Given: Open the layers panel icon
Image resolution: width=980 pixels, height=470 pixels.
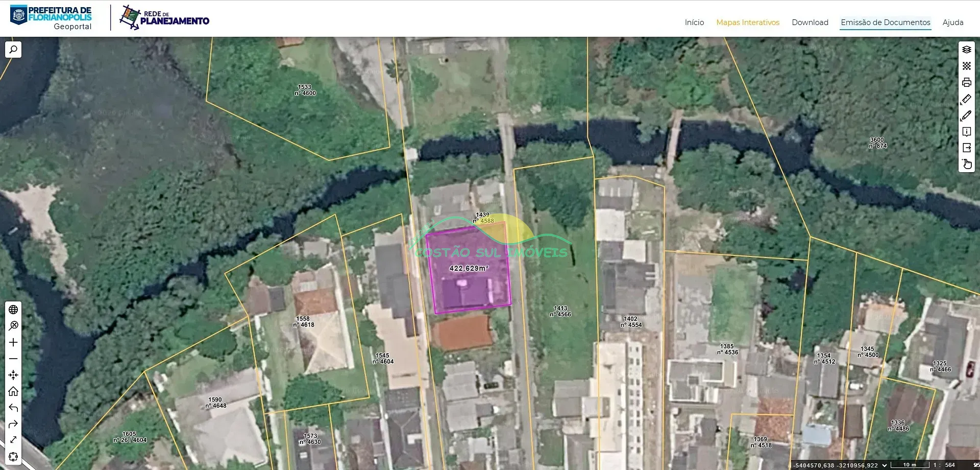Looking at the screenshot, I should 966,50.
